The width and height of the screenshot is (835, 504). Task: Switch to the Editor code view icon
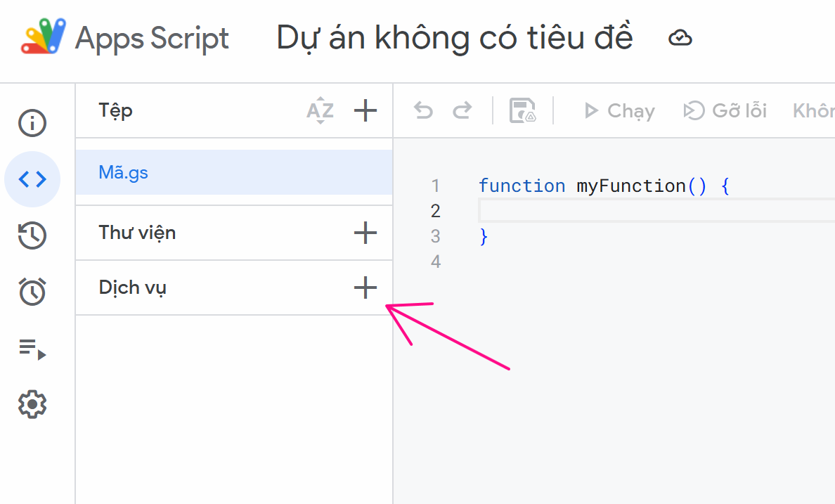click(32, 179)
